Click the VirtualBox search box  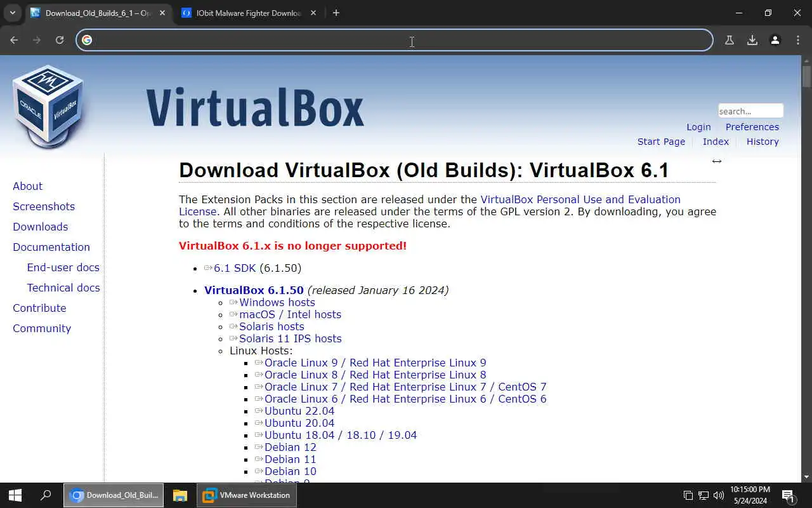coord(750,111)
